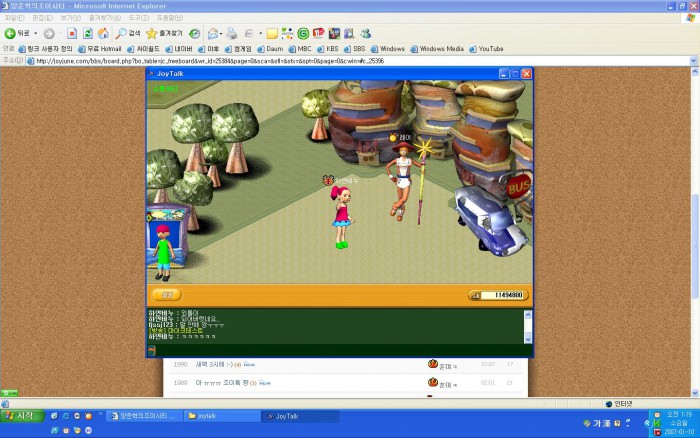Expand the Mail button dropdown arrow
This screenshot has height=438, width=700.
[221, 33]
